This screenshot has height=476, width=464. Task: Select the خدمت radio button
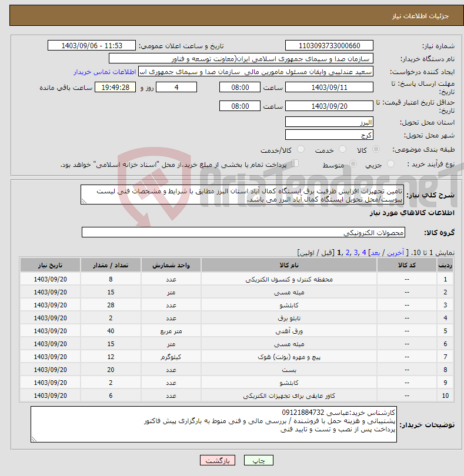pyautogui.click(x=342, y=149)
